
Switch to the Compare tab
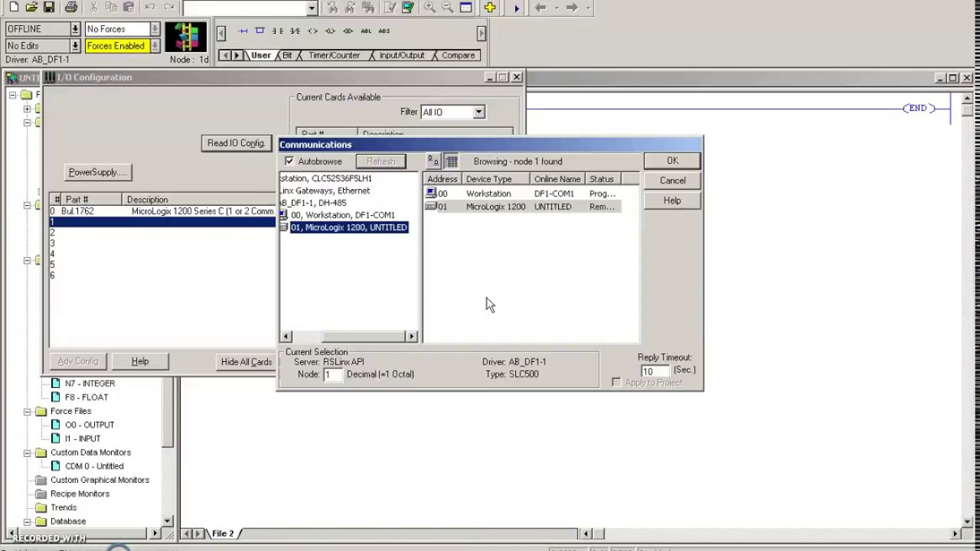tap(458, 55)
